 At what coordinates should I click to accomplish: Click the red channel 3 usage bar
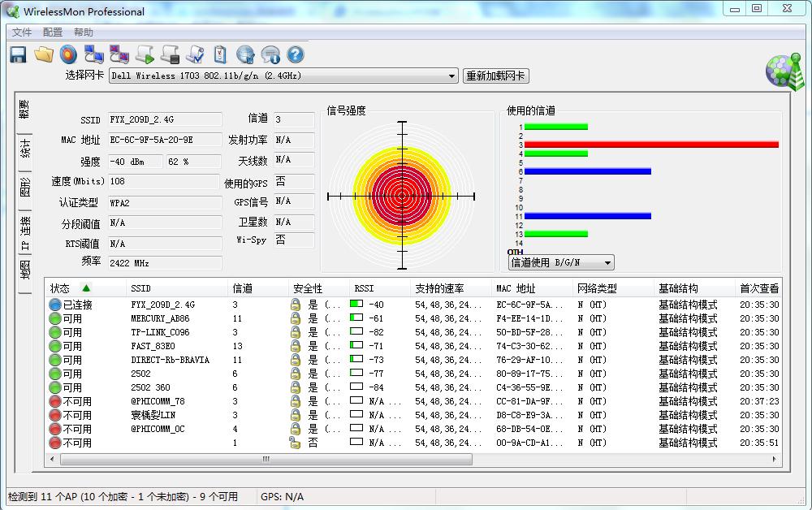[651, 145]
